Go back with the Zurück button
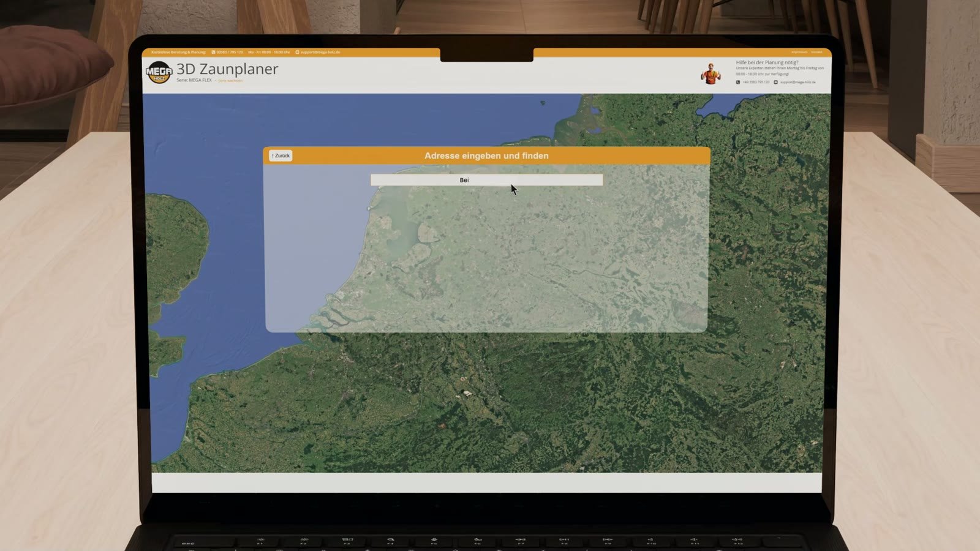 tap(281, 156)
